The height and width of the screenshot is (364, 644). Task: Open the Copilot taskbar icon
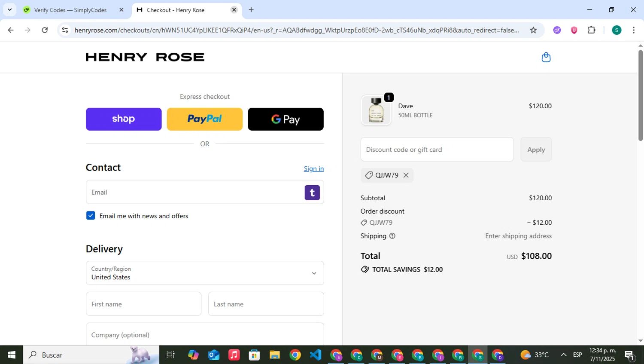point(193,355)
